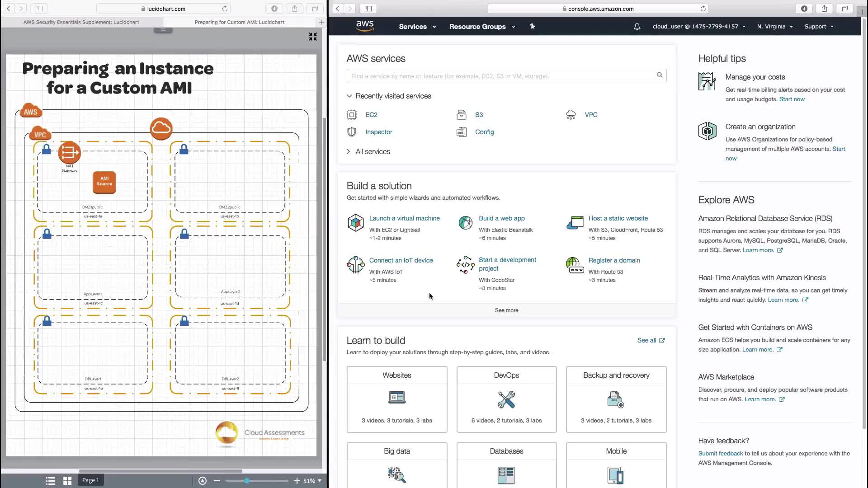Image resolution: width=868 pixels, height=488 pixels.
Task: Switch to AWS Security Essentials Supplement tab
Action: click(81, 22)
